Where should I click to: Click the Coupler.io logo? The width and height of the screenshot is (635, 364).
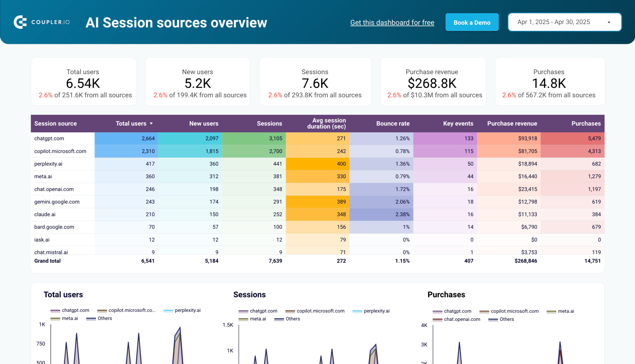[x=41, y=22]
